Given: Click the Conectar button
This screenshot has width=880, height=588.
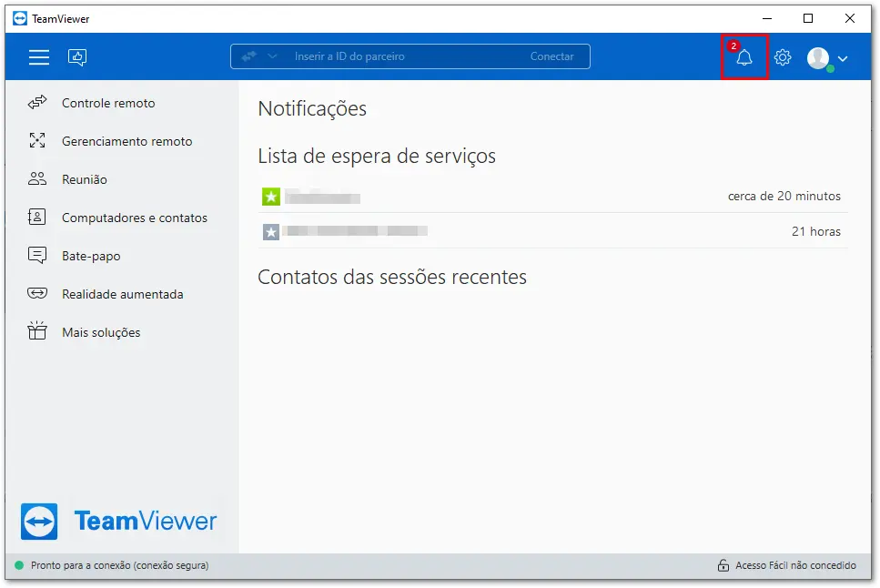Looking at the screenshot, I should [x=551, y=56].
